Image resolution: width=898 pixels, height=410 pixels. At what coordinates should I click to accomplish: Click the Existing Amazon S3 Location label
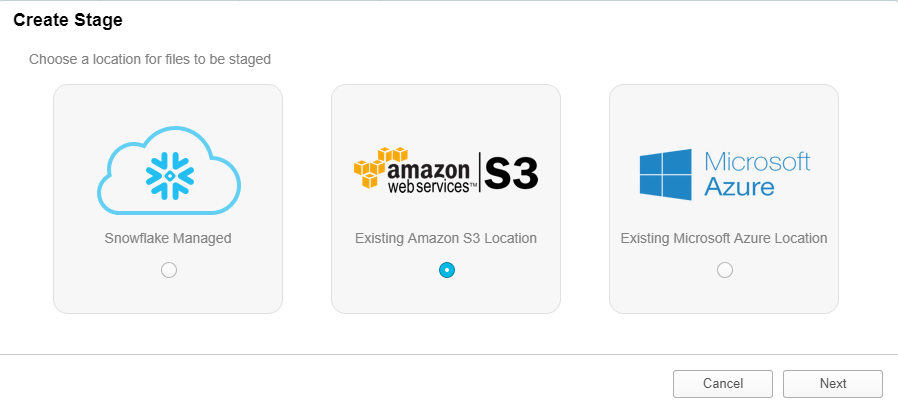coord(446,238)
